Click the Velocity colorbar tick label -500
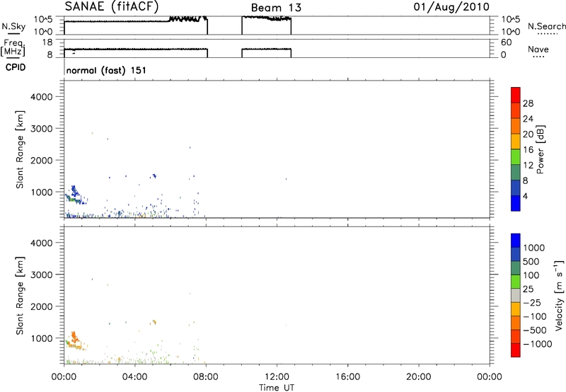 (x=534, y=330)
